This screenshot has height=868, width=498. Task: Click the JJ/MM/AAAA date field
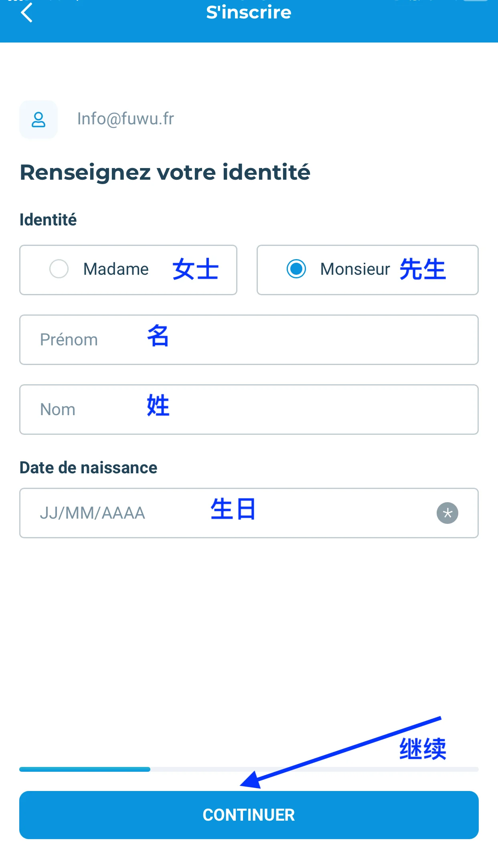pyautogui.click(x=249, y=513)
